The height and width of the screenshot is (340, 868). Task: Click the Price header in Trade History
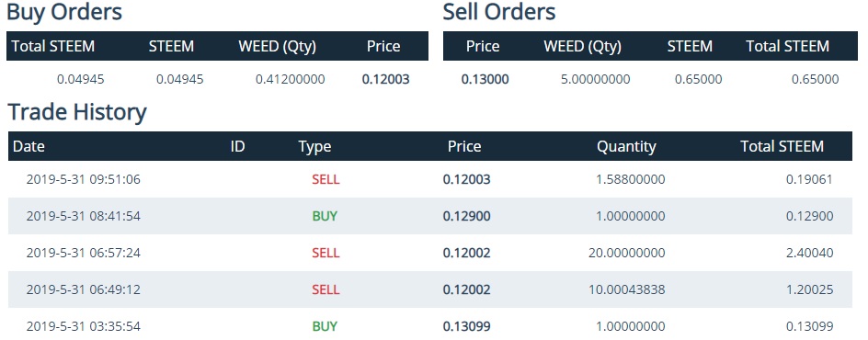click(x=464, y=146)
